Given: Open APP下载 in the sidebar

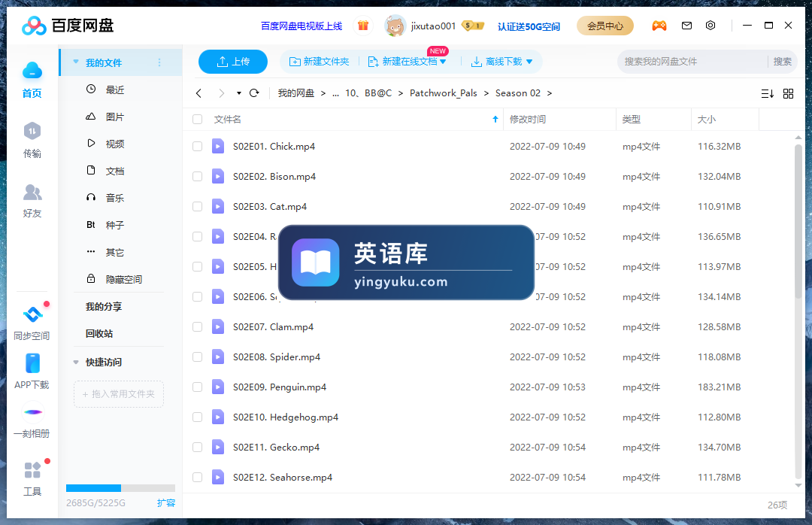Looking at the screenshot, I should click(32, 372).
